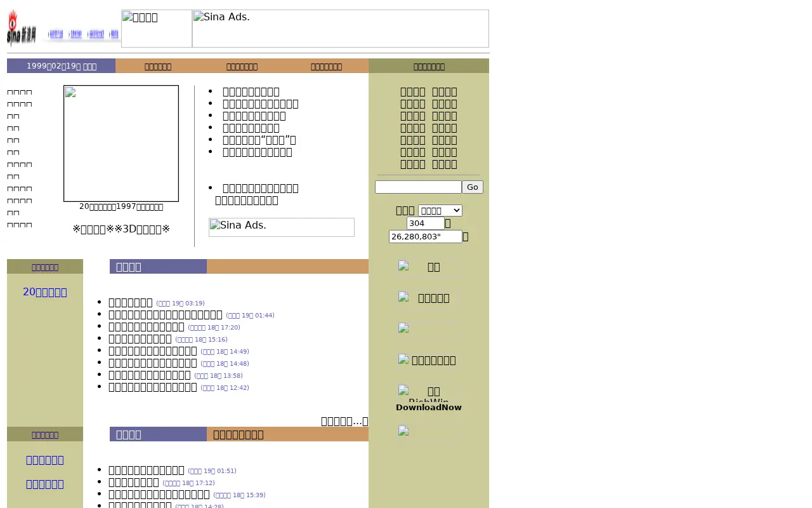Open the Sina Ads. banner below the headline list
Viewport: 812px width, 508px height.
[282, 227]
